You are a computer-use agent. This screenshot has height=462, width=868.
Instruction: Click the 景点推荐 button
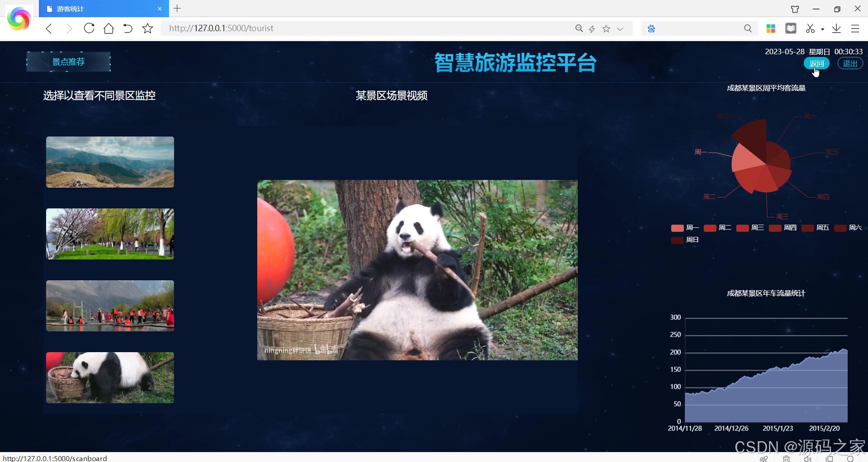coord(68,62)
